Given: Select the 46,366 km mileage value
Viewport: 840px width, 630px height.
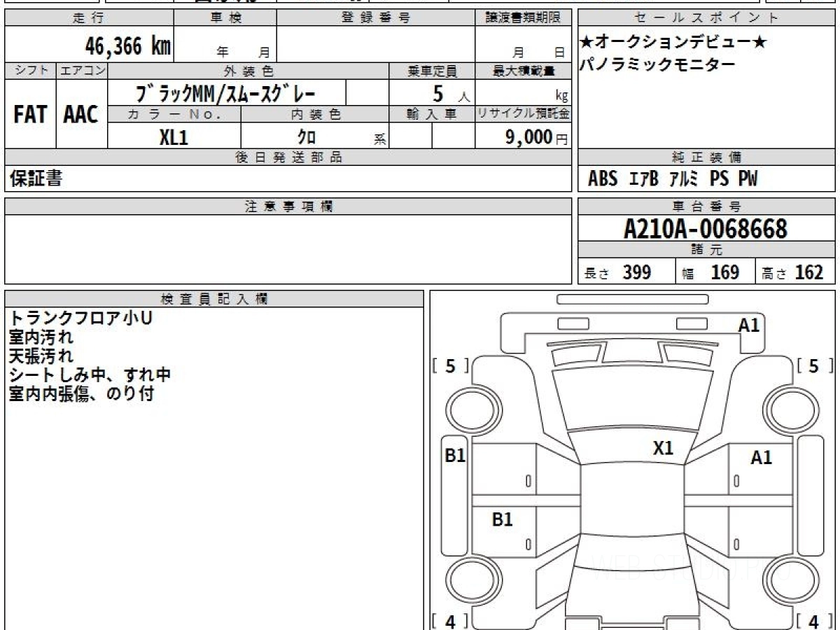Looking at the screenshot, I should 127,46.
